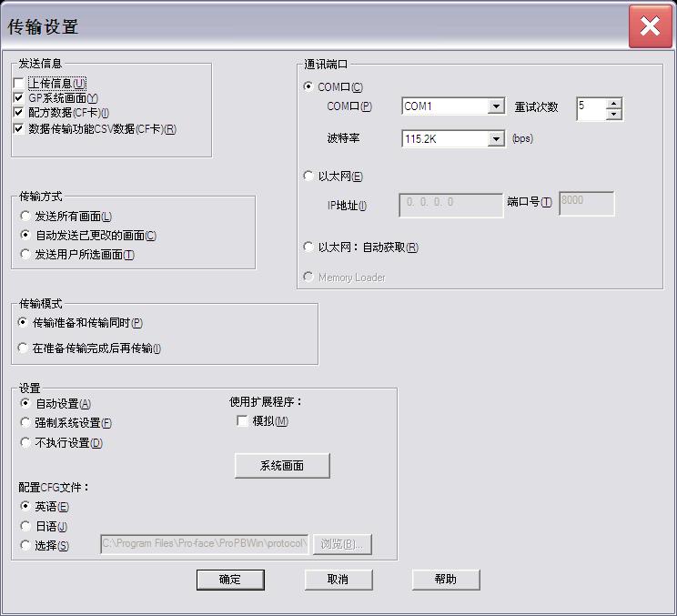Image resolution: width=677 pixels, height=616 pixels.
Task: Choose 强制系统设置 radio button
Action: pyautogui.click(x=25, y=423)
